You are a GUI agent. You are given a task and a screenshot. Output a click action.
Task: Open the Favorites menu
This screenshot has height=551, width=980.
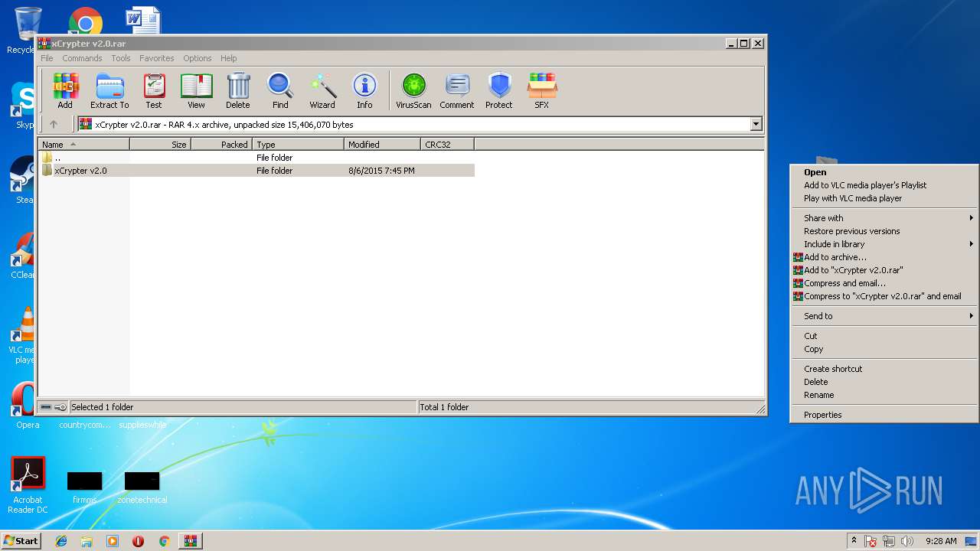[x=156, y=58]
